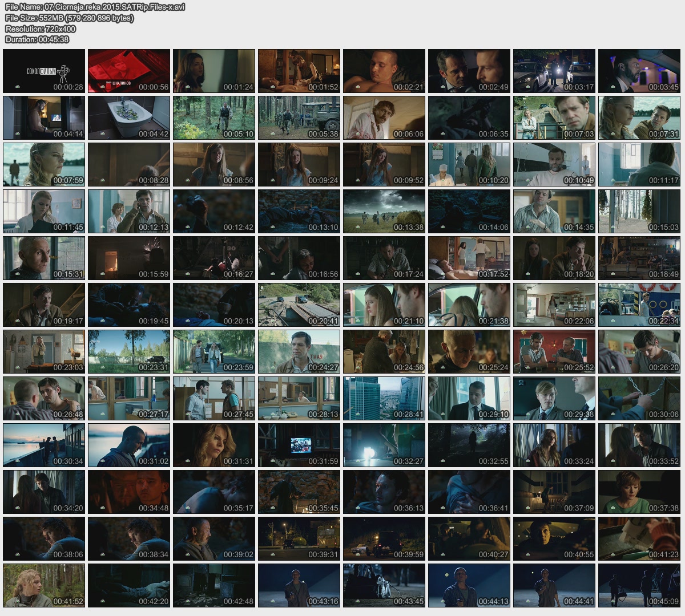The image size is (685, 616).
Task: Click the File Name text line
Action: (95, 7)
